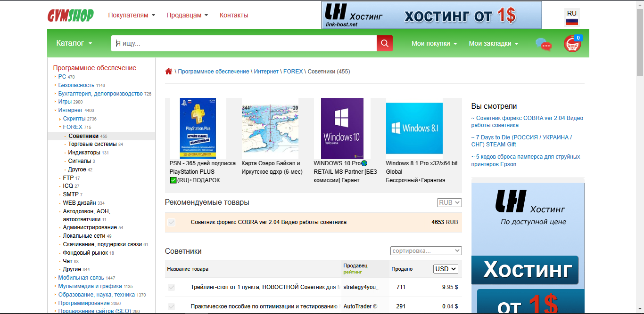Open recommended Советник форекс COBRA ver 2.04
Viewport: 644px width, 314px height.
[269, 222]
